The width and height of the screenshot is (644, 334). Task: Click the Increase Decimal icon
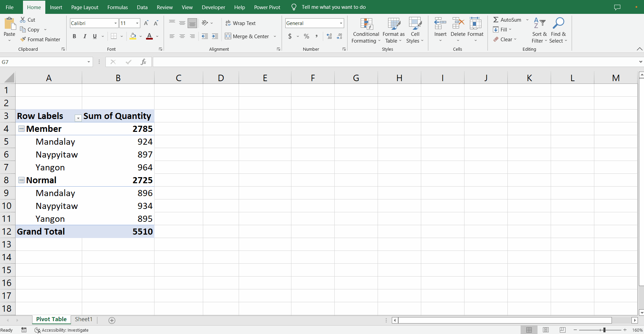329,36
